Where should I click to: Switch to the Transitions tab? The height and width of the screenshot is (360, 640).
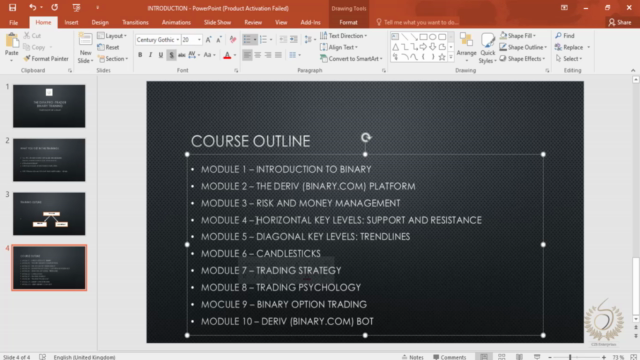coord(135,22)
